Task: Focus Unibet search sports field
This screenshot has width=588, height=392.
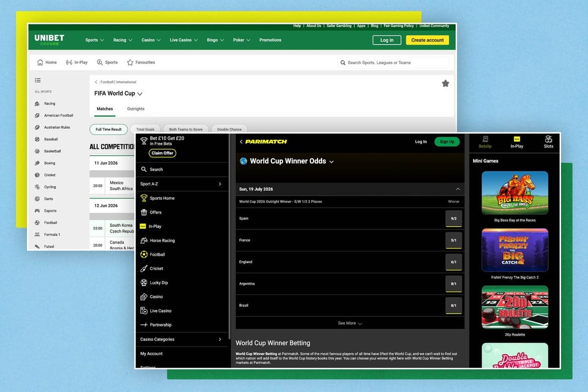Action: 393,63
